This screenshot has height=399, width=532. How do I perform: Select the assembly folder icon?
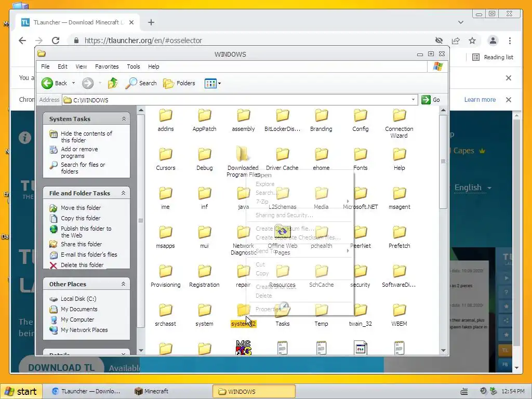(x=243, y=115)
